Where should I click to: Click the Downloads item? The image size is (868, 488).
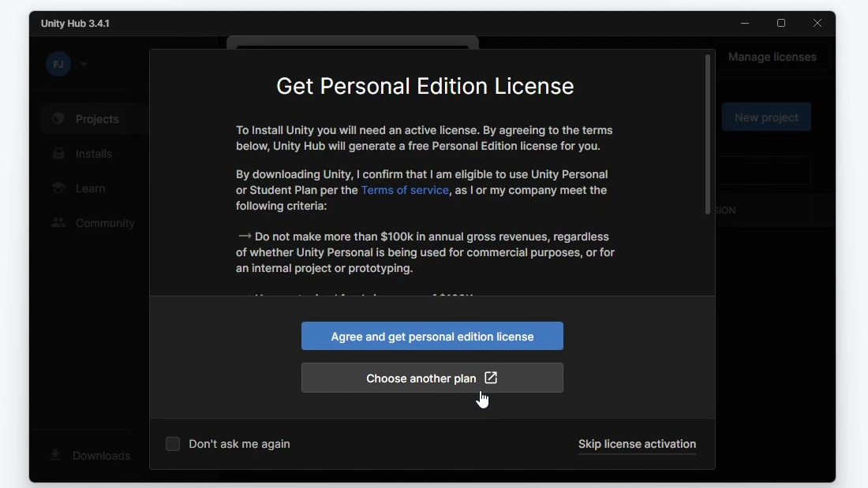[92, 456]
